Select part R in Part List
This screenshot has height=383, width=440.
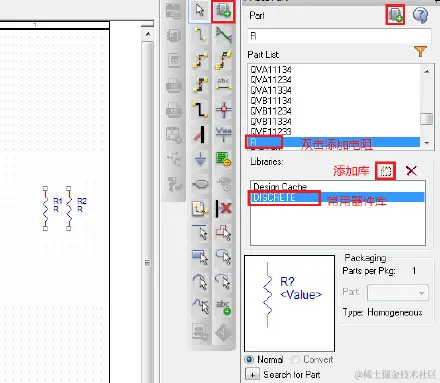pos(334,142)
